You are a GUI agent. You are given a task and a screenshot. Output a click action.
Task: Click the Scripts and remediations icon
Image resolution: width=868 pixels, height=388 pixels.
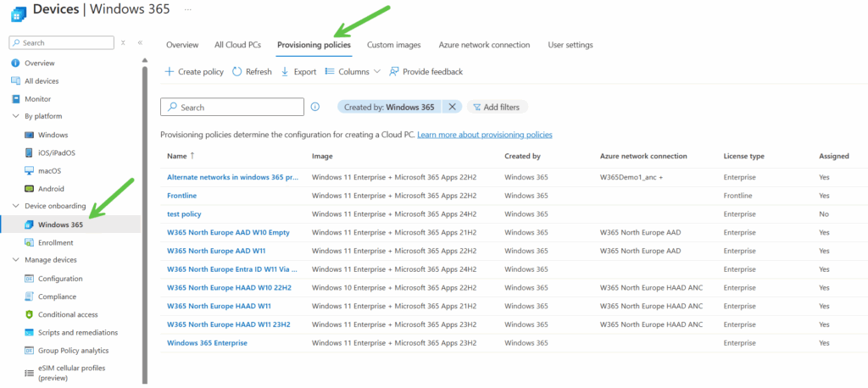pyautogui.click(x=30, y=333)
